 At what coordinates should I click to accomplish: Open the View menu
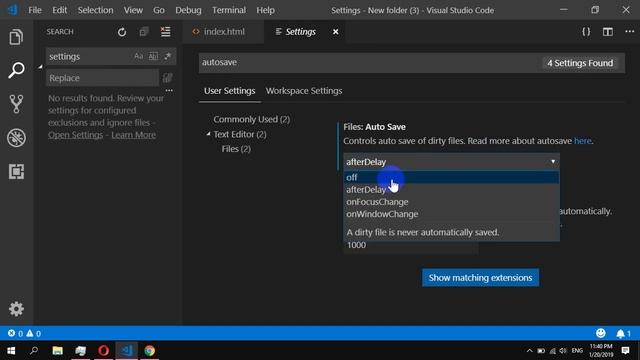(x=133, y=10)
